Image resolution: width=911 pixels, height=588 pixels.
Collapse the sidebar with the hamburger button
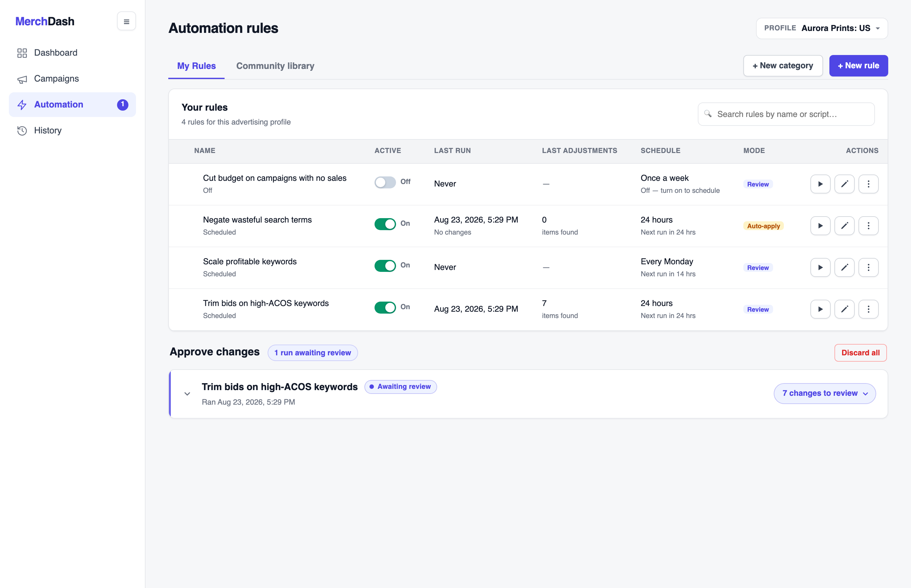coord(127,21)
